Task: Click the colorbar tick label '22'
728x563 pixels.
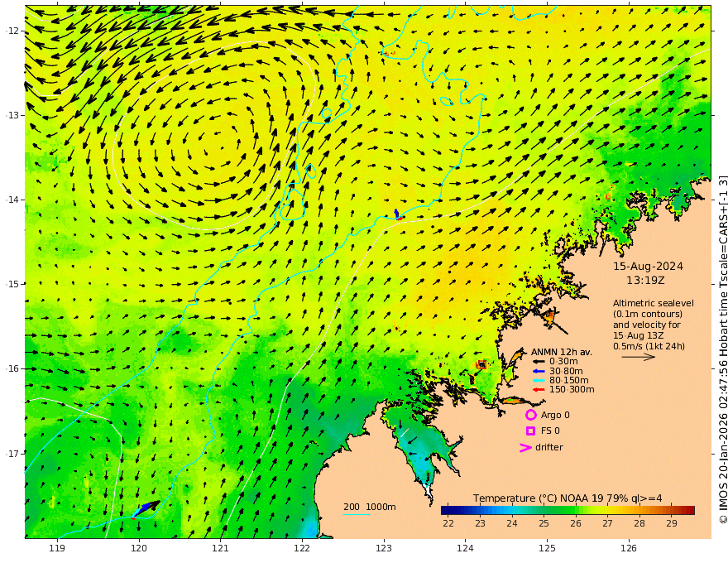Action: pyautogui.click(x=448, y=523)
